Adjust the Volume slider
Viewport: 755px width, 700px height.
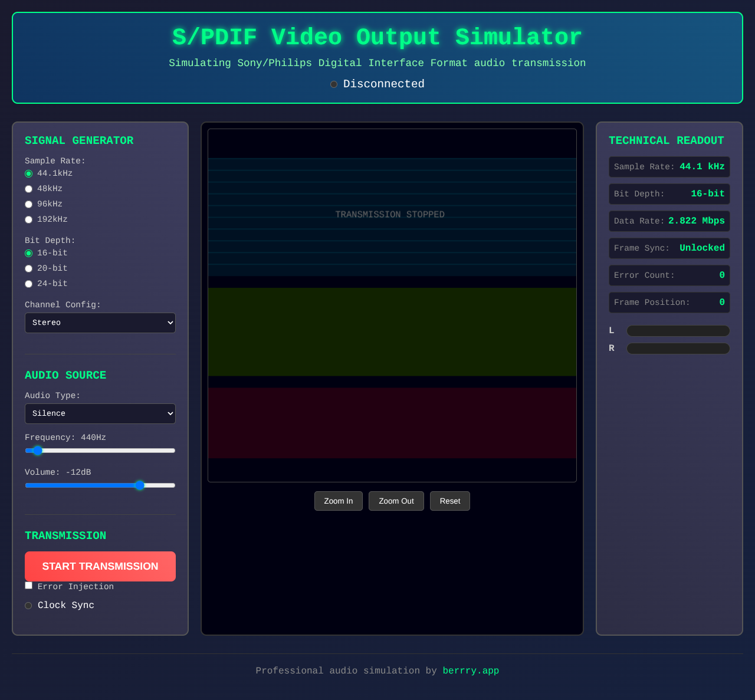pos(140,485)
